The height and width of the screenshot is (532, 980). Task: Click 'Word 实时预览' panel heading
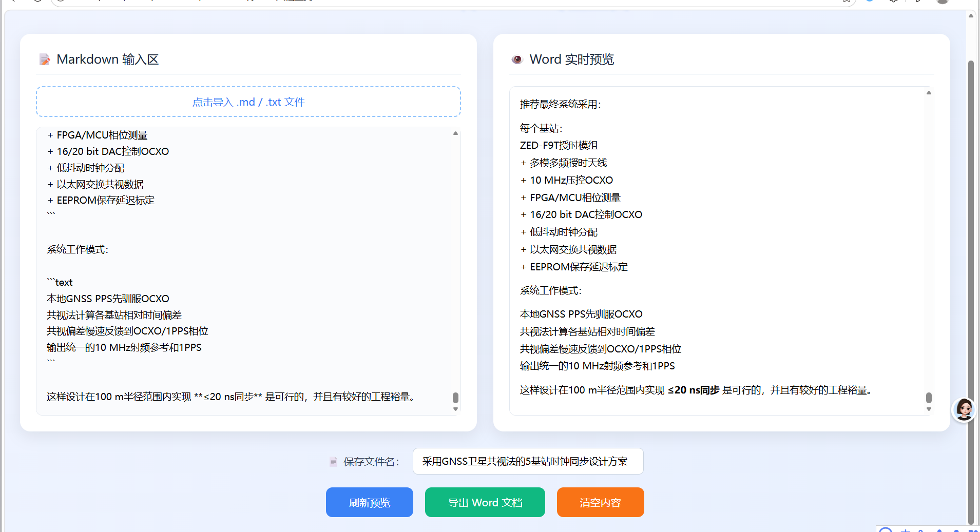[x=572, y=60]
